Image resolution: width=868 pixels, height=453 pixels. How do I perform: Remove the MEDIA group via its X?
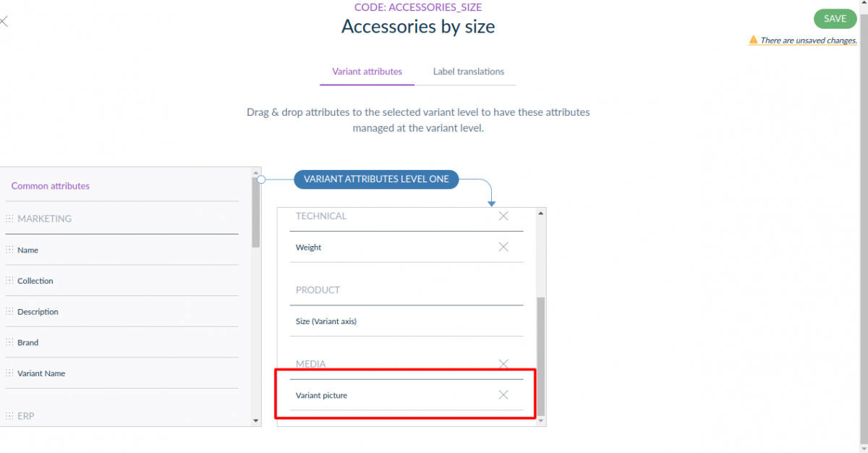503,363
